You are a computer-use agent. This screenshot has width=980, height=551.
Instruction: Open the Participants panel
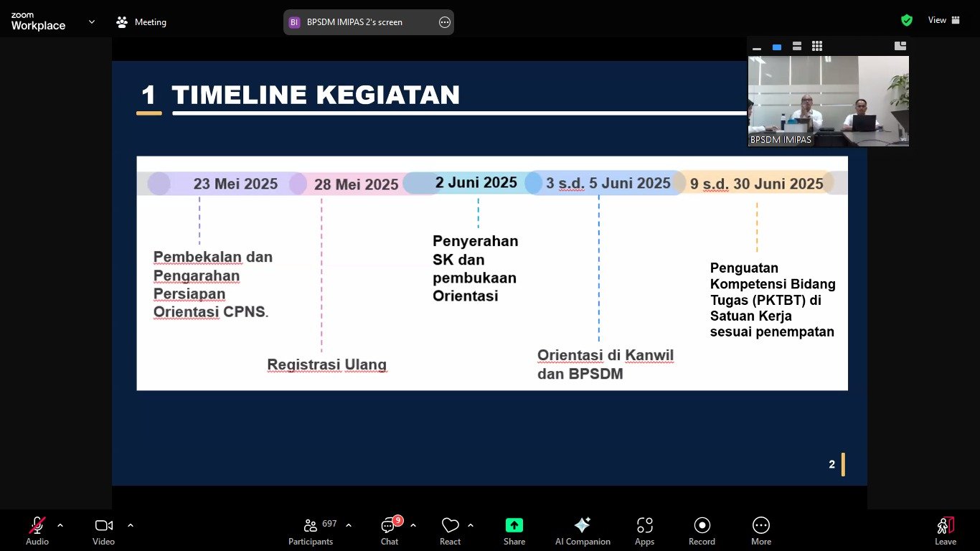pyautogui.click(x=311, y=532)
